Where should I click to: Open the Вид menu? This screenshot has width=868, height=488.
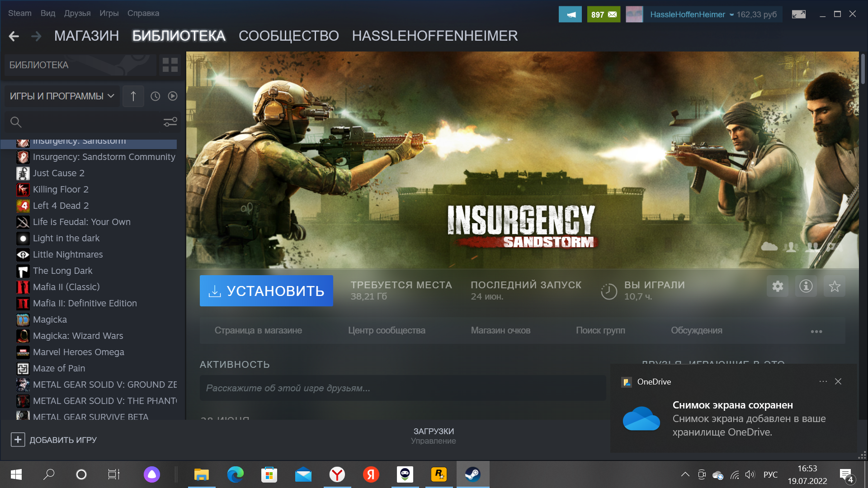pos(48,13)
